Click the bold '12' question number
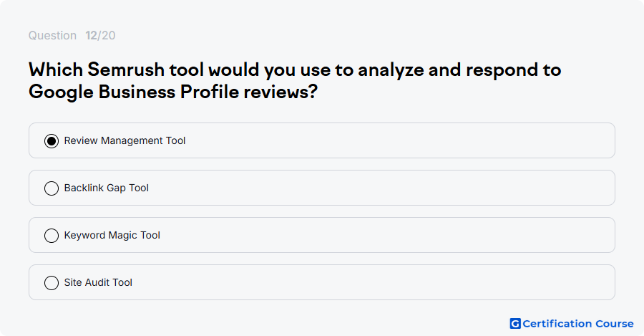The height and width of the screenshot is (336, 644). click(91, 35)
